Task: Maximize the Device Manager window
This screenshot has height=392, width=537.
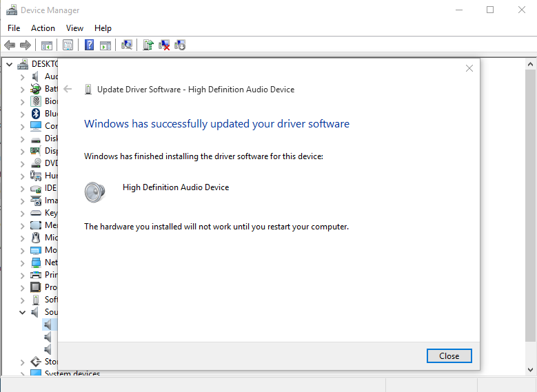Action: pos(490,10)
